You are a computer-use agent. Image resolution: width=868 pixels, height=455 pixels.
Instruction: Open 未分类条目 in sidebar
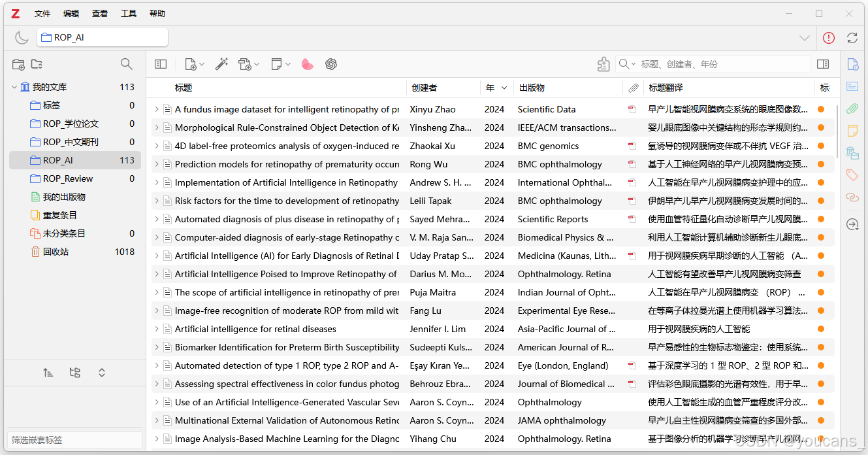click(x=75, y=233)
